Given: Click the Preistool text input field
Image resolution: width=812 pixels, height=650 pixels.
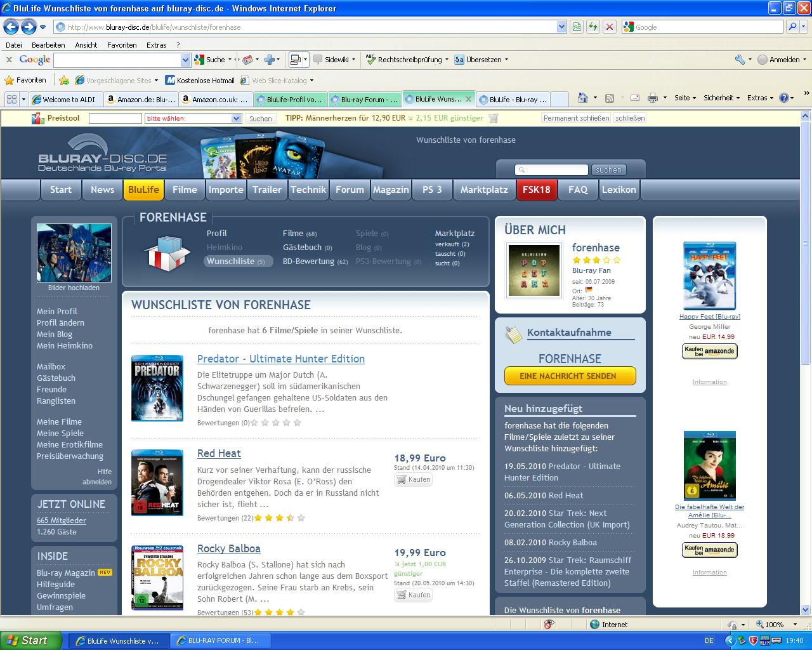Looking at the screenshot, I should [115, 118].
